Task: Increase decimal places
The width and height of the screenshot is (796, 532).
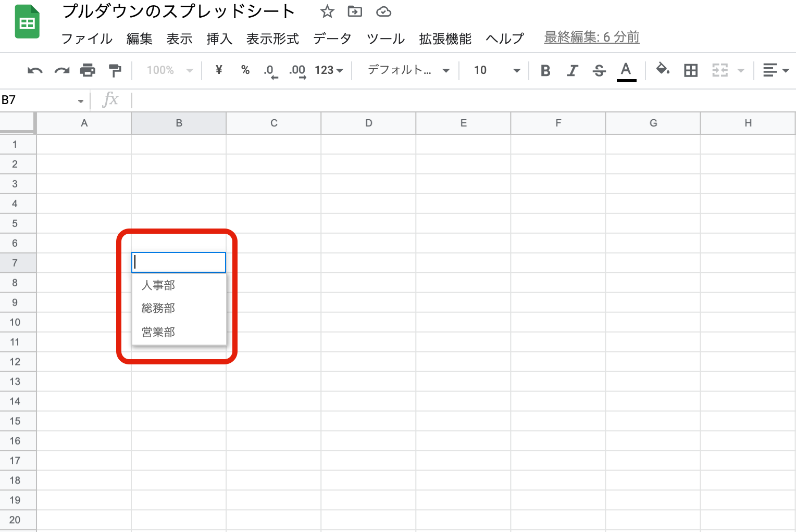Action: tap(297, 71)
